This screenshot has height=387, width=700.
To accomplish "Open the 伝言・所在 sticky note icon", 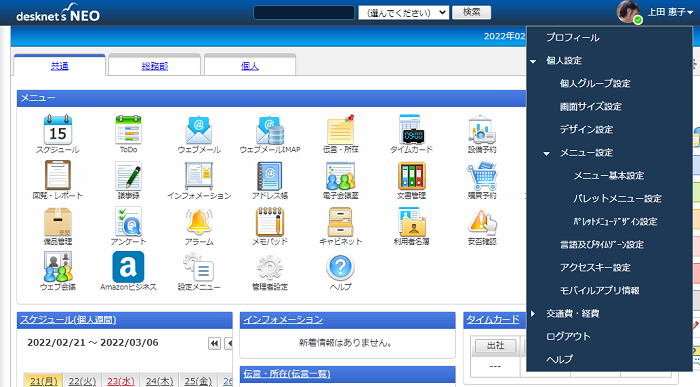I will 340,130.
